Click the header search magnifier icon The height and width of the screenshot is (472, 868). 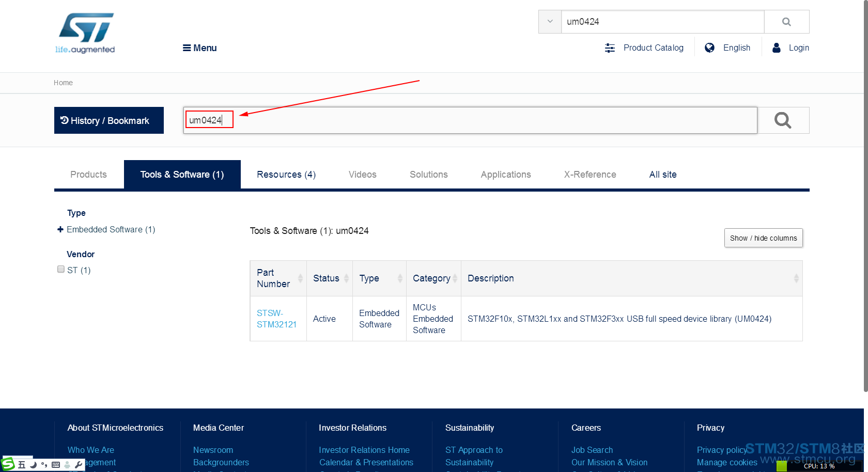point(786,22)
